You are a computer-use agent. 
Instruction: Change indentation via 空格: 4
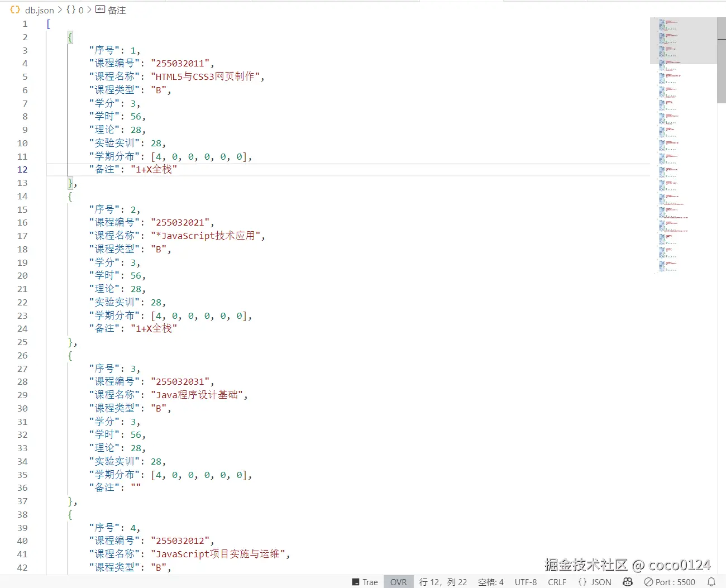point(490,582)
